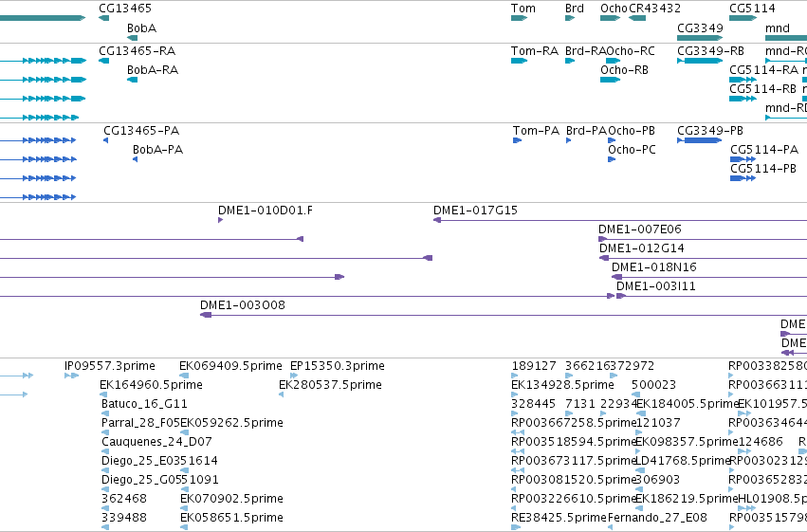
Task: Click the Ocho-RB transcript label
Action: [x=624, y=70]
